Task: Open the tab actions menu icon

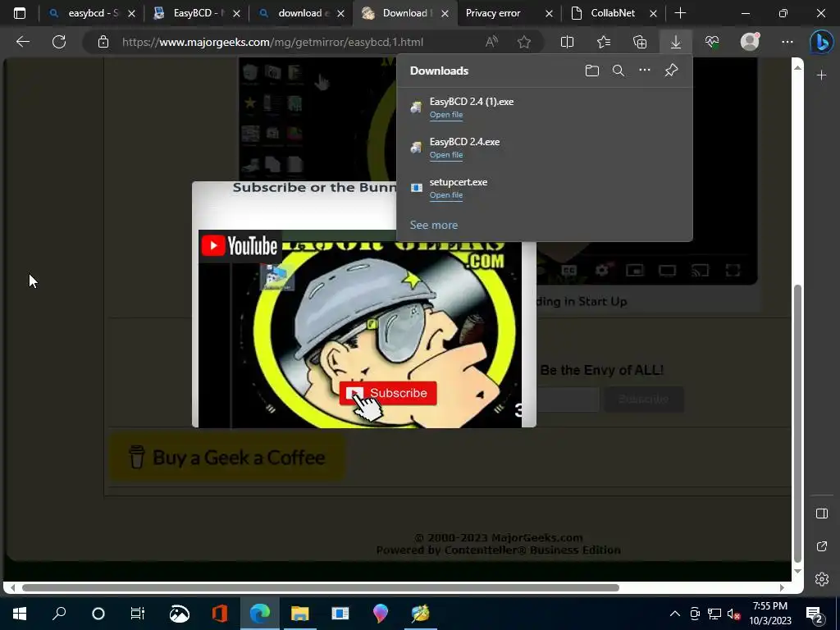Action: pos(20,13)
